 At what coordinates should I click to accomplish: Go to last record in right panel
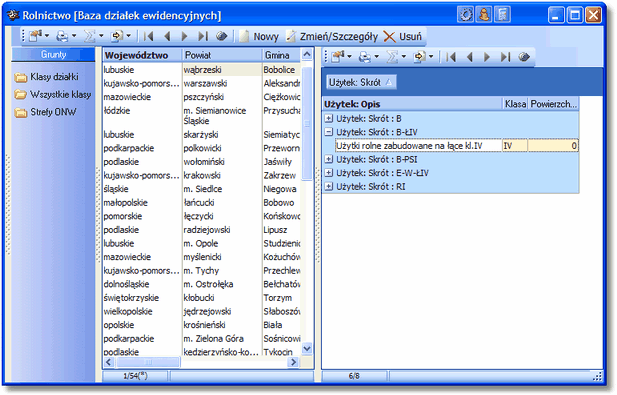pos(505,57)
